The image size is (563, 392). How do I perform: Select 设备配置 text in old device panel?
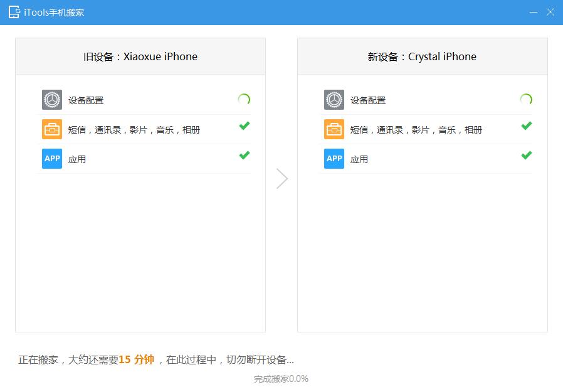point(86,100)
